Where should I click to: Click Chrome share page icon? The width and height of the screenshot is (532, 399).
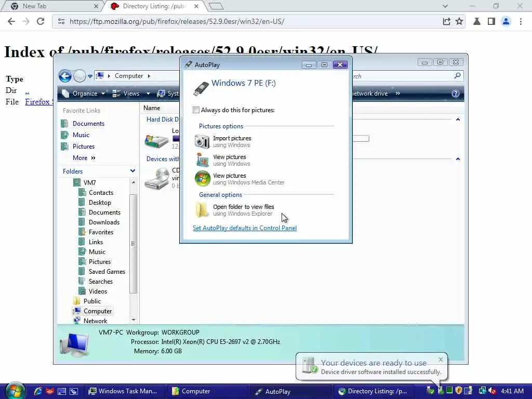[x=446, y=21]
